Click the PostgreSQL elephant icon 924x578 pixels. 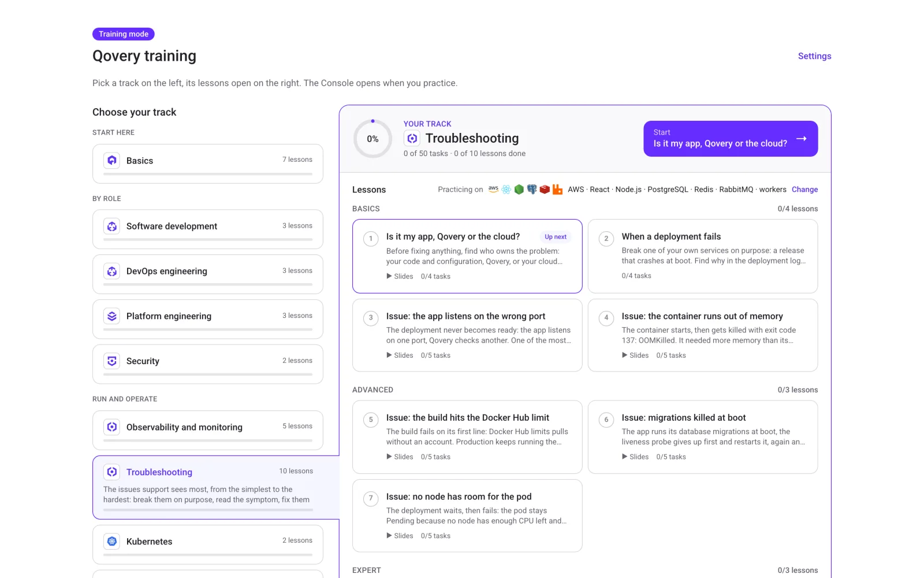coord(532,190)
